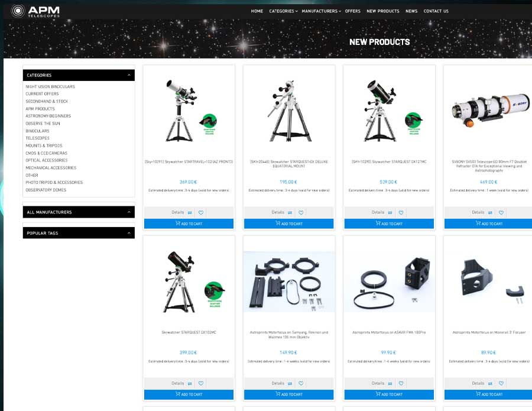Go to the NEW PRODUCTS page
This screenshot has width=532, height=411.
[383, 11]
